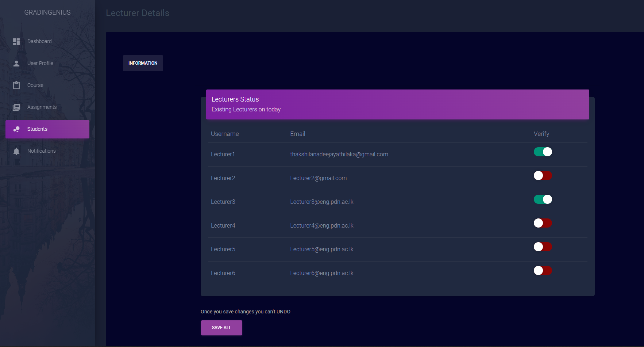Disable verification for Lecturer1
This screenshot has height=347, width=644.
543,152
